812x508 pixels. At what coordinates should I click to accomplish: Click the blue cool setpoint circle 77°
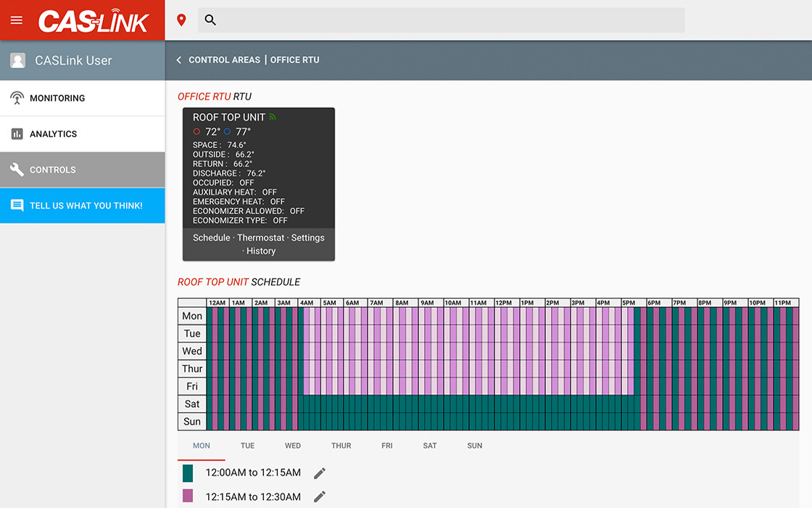(227, 131)
